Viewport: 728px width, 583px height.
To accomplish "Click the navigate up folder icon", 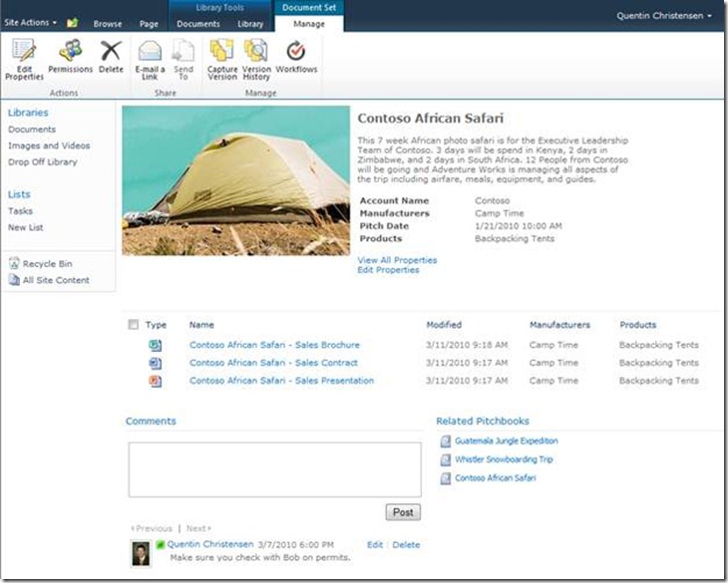I will 72,23.
